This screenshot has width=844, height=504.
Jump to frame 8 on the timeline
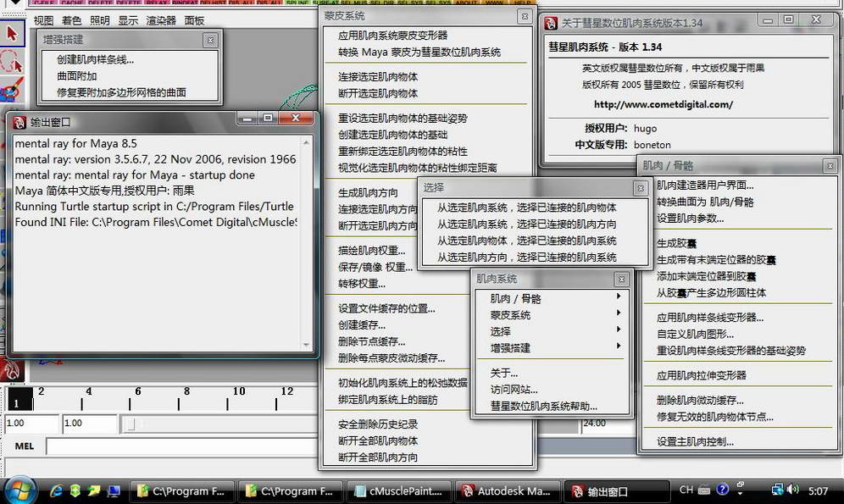[x=186, y=391]
